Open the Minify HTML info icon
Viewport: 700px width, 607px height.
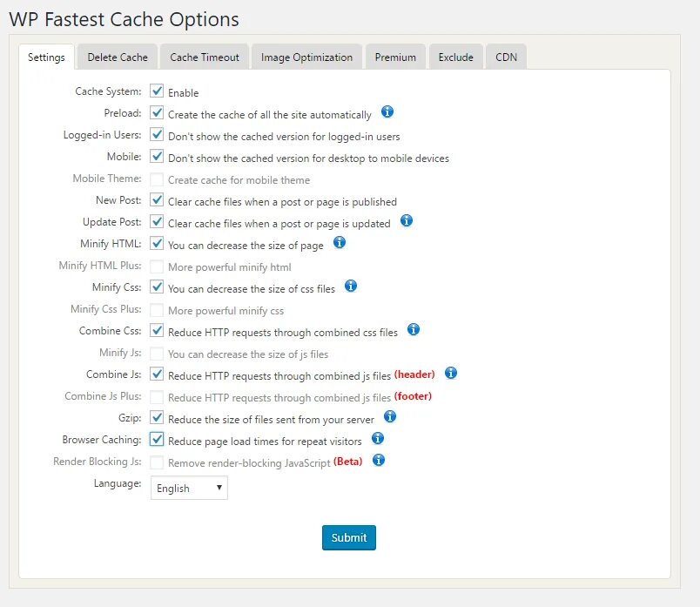coord(340,243)
